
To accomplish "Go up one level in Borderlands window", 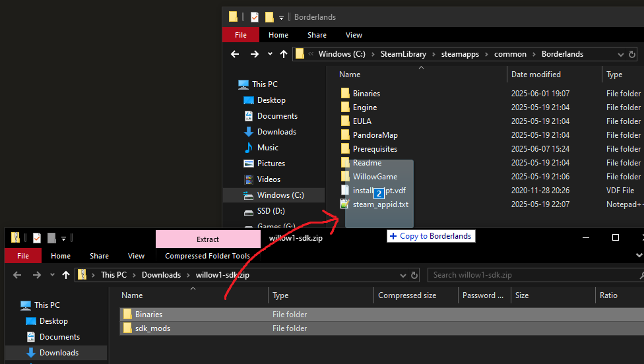I will click(x=283, y=54).
